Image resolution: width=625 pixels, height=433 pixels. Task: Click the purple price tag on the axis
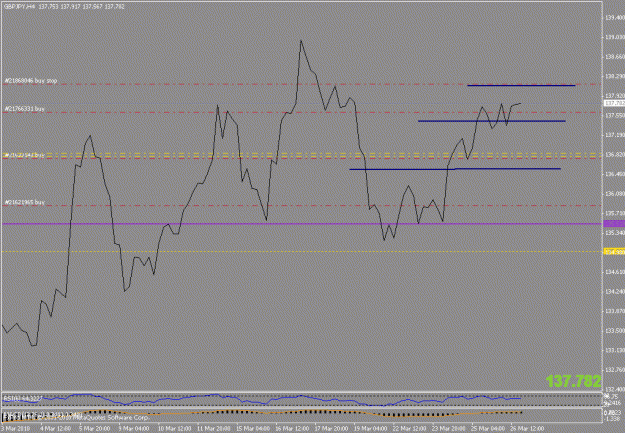[x=614, y=223]
